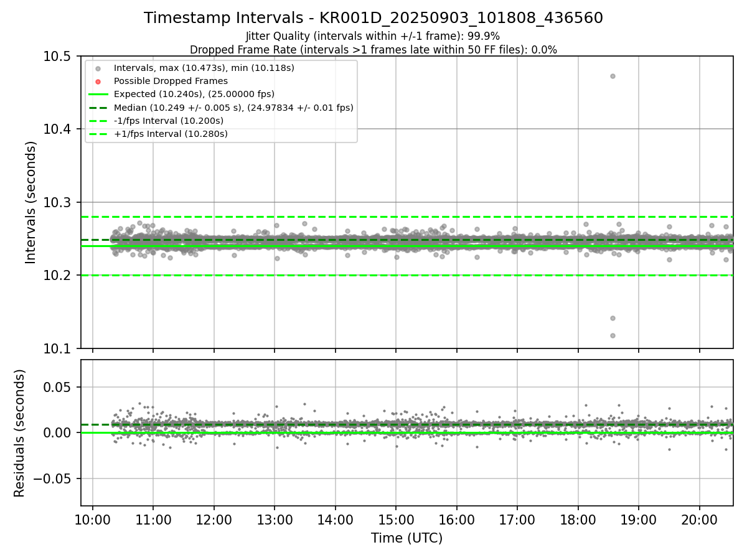Click the x-axis tick label '19:00'
This screenshot has width=747, height=560.
(639, 519)
